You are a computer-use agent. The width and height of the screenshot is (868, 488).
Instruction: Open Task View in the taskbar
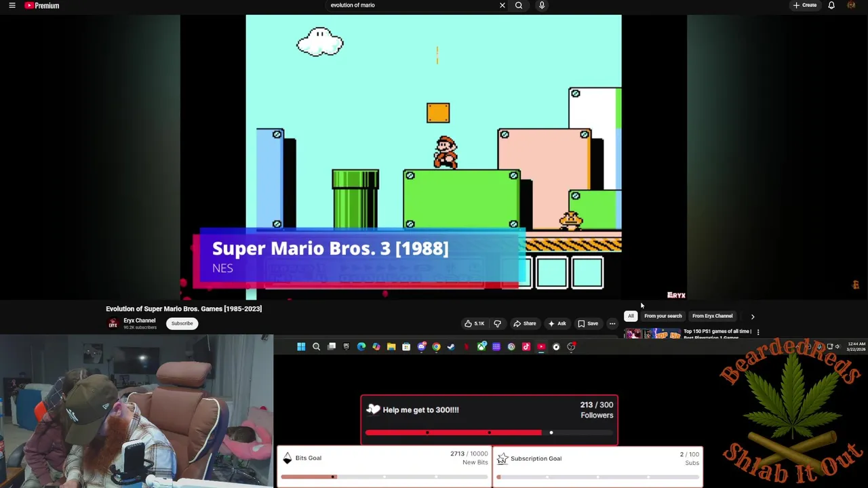pos(332,347)
